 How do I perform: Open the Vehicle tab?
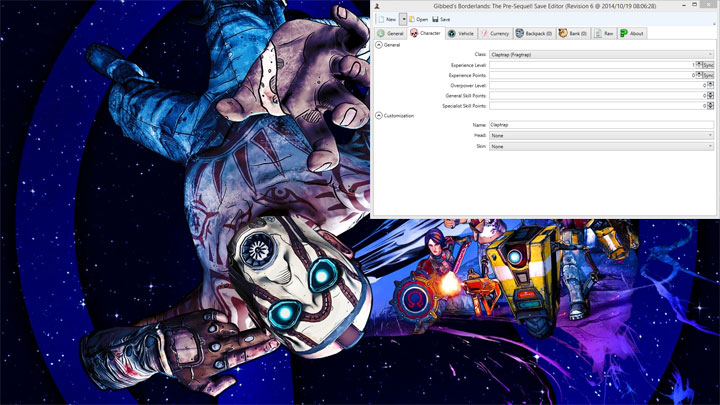pos(461,34)
